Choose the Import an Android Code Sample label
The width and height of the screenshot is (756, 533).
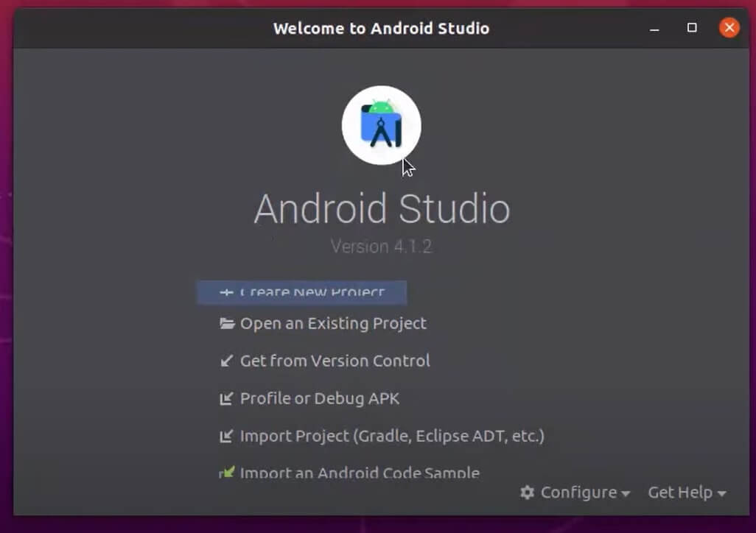pyautogui.click(x=360, y=473)
